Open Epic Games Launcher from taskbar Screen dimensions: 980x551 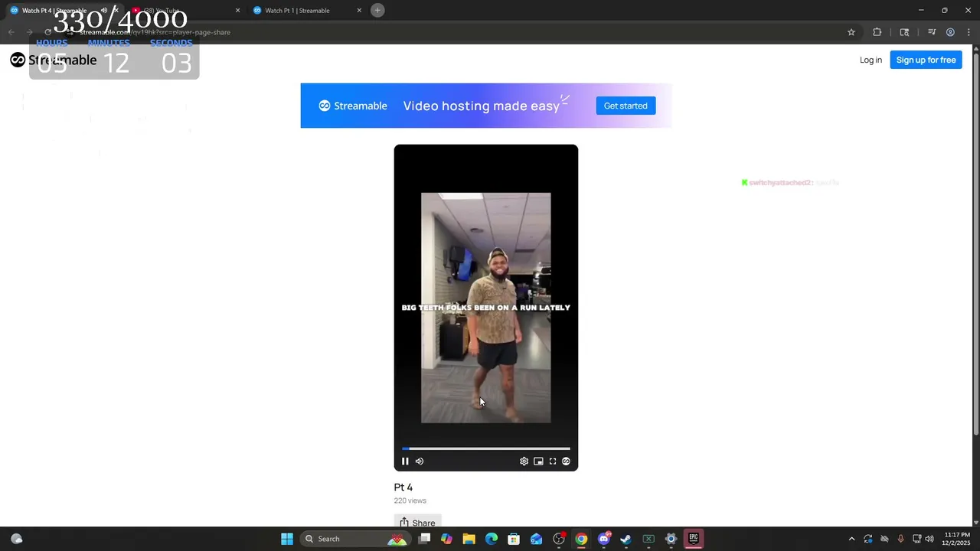point(694,539)
